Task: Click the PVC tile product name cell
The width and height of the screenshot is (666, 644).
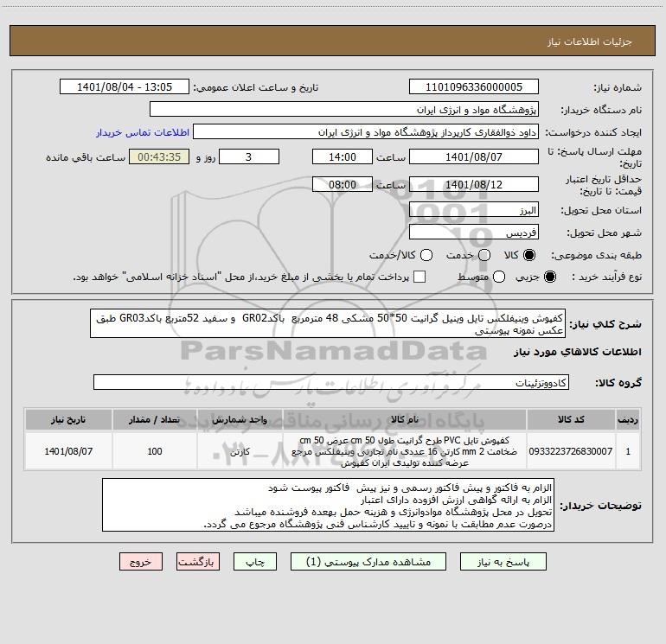Action: 405,451
